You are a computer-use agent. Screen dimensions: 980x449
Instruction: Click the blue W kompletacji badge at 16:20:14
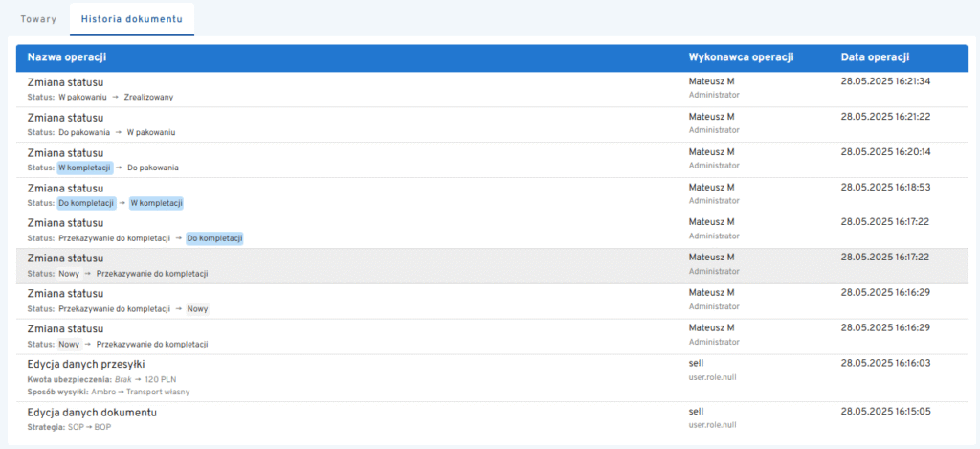coord(84,168)
